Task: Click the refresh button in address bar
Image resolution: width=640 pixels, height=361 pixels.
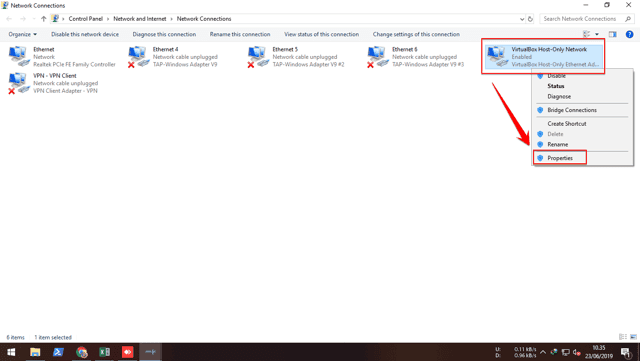Action: pos(530,19)
